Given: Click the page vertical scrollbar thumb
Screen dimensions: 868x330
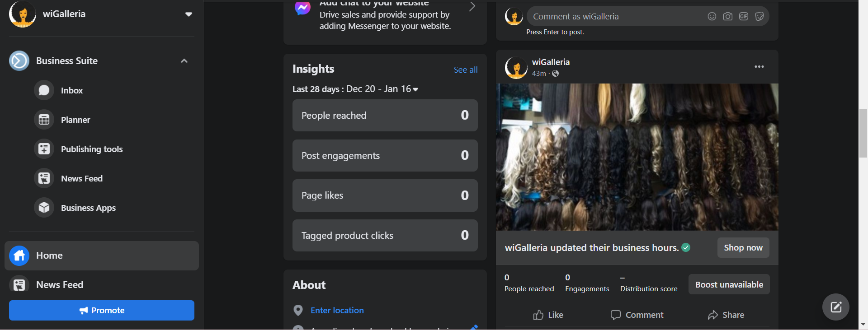Looking at the screenshot, I should coord(863,133).
